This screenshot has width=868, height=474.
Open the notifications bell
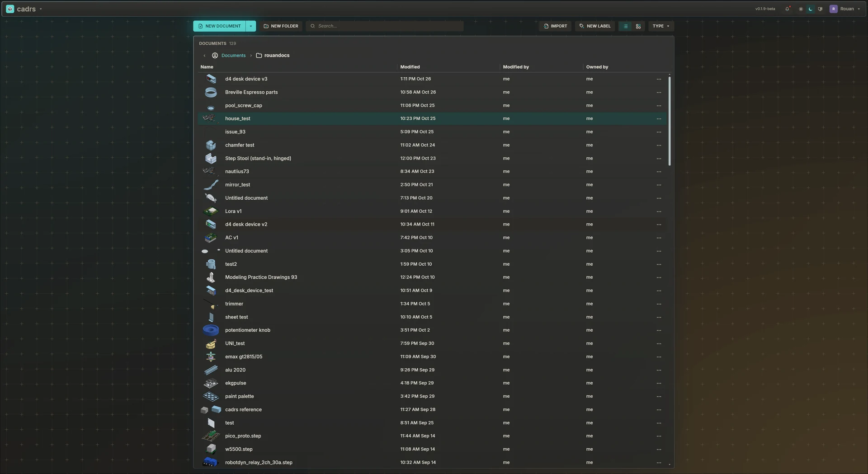pos(788,9)
